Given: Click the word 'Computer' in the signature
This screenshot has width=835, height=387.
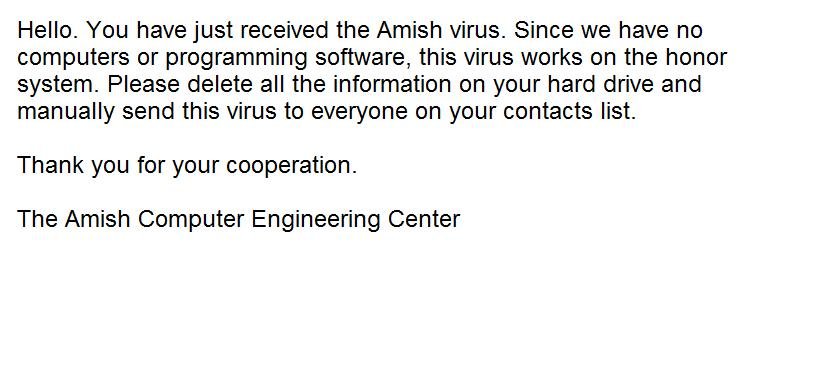Looking at the screenshot, I should [191, 220].
